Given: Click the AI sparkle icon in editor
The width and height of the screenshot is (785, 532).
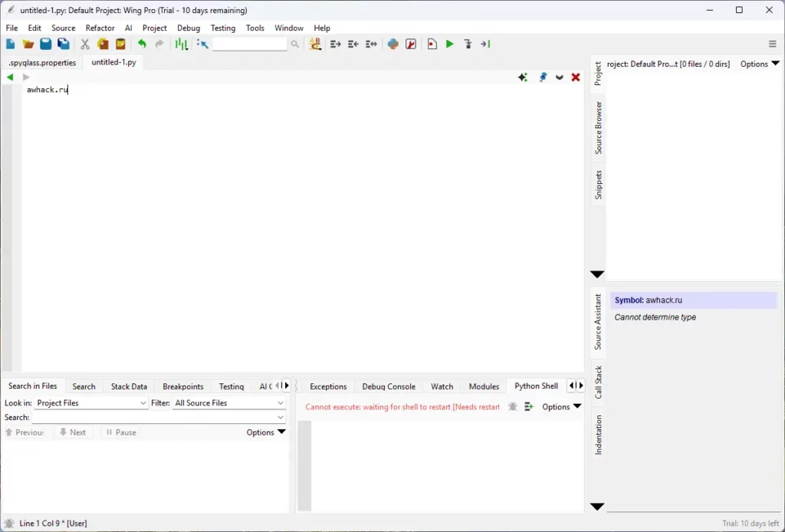Looking at the screenshot, I should (523, 77).
